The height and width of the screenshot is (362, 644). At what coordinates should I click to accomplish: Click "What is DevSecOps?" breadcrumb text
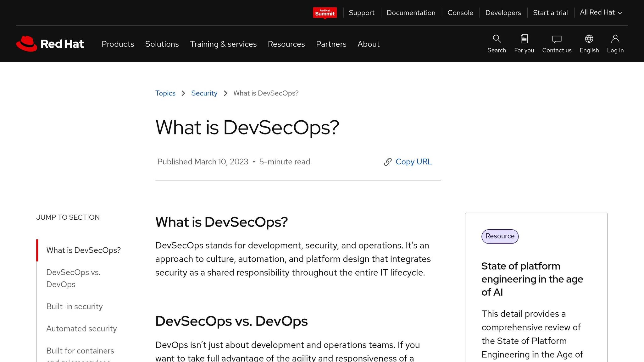266,93
